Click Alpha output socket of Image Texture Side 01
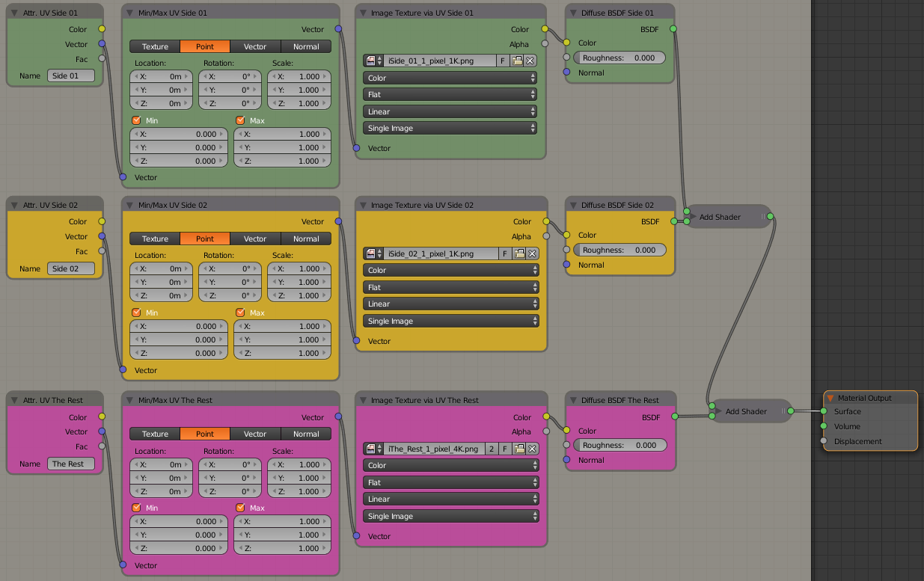Image resolution: width=924 pixels, height=581 pixels. point(545,44)
